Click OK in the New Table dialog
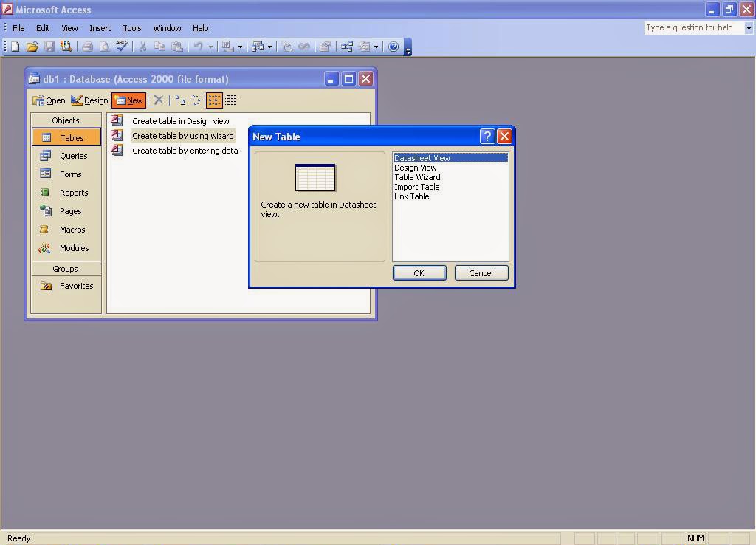756x545 pixels. [x=419, y=272]
